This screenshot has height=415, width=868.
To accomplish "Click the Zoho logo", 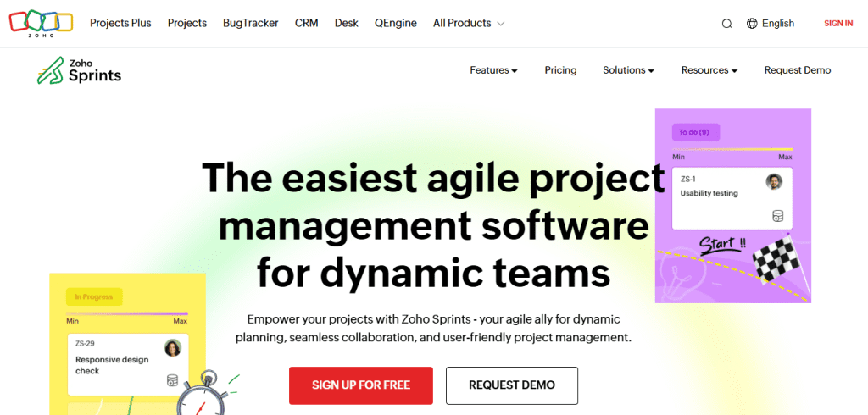I will coord(41,23).
